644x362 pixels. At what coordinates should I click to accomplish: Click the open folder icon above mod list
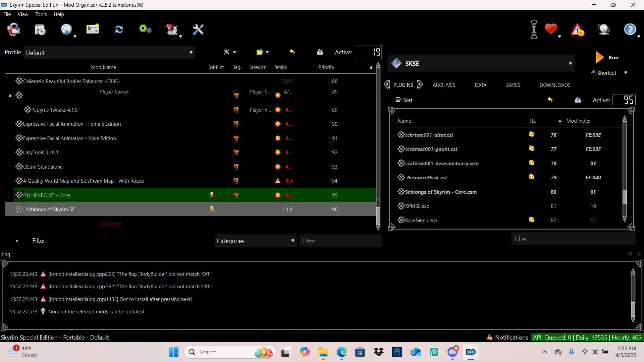pos(259,52)
